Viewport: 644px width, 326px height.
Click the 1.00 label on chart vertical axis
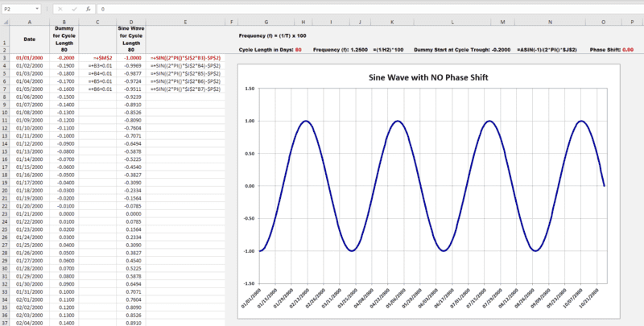[x=250, y=121]
